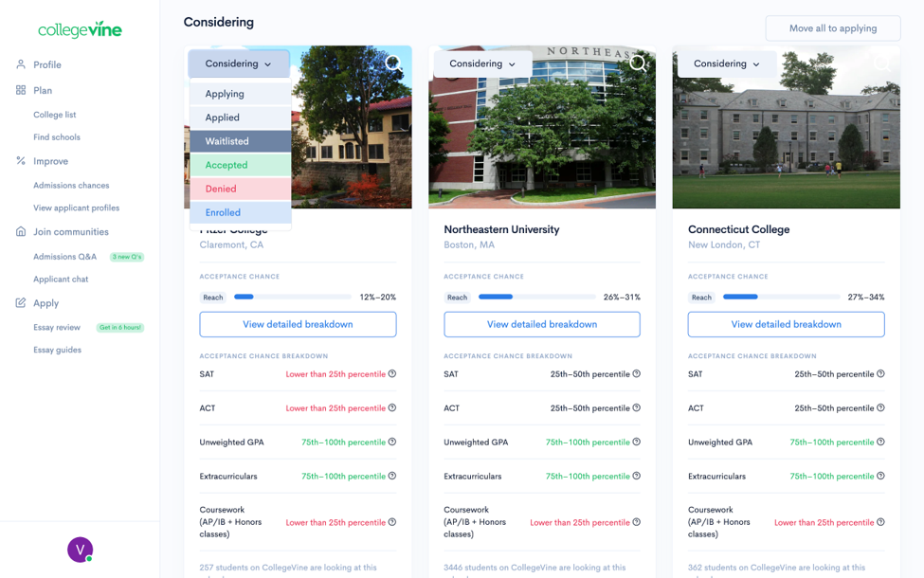The image size is (924, 578).
Task: View detailed breakdown for Connecticut College
Action: point(786,324)
